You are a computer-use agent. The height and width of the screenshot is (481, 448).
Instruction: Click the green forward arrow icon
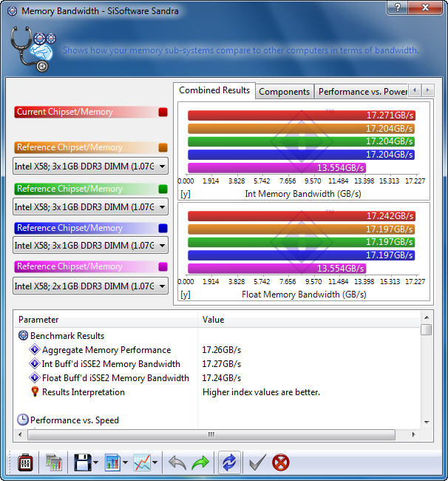click(200, 462)
